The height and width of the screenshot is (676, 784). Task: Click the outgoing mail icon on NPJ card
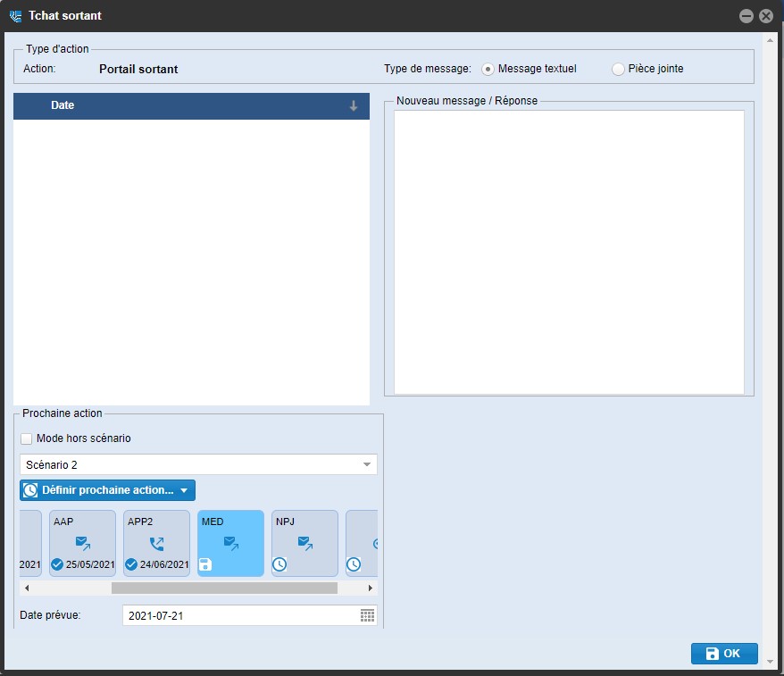(x=305, y=542)
